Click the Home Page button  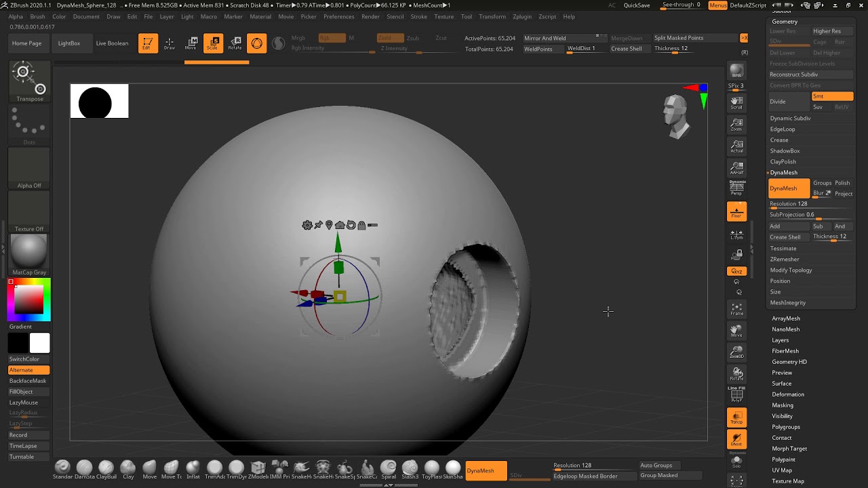click(26, 43)
